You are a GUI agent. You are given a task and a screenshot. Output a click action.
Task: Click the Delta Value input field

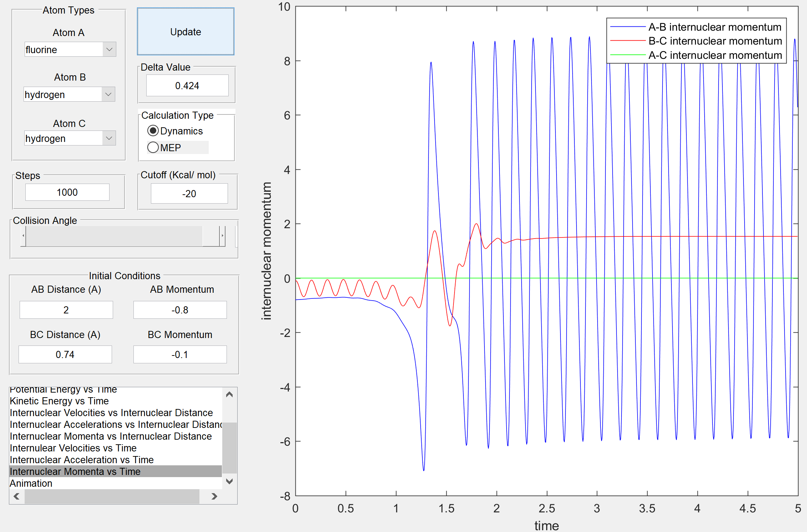click(x=187, y=86)
